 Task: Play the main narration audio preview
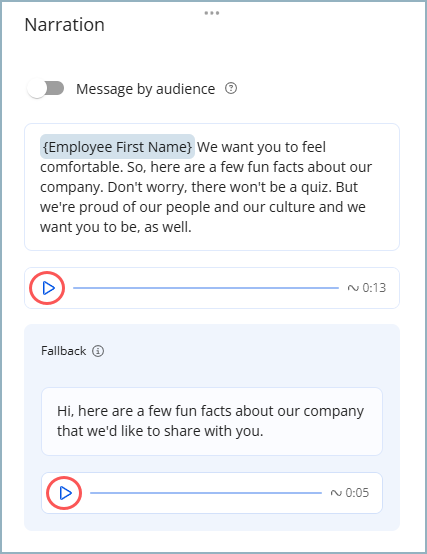coord(48,288)
